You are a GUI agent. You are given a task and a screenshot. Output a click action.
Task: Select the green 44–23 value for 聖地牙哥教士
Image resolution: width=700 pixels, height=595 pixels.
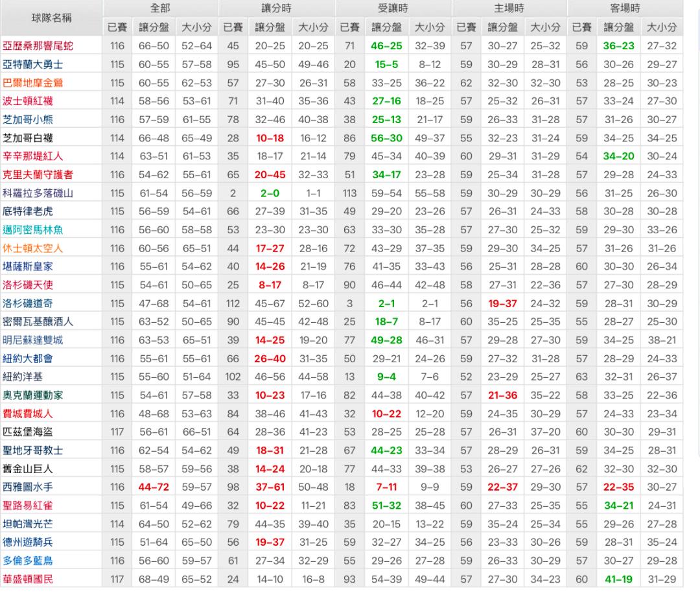(386, 451)
